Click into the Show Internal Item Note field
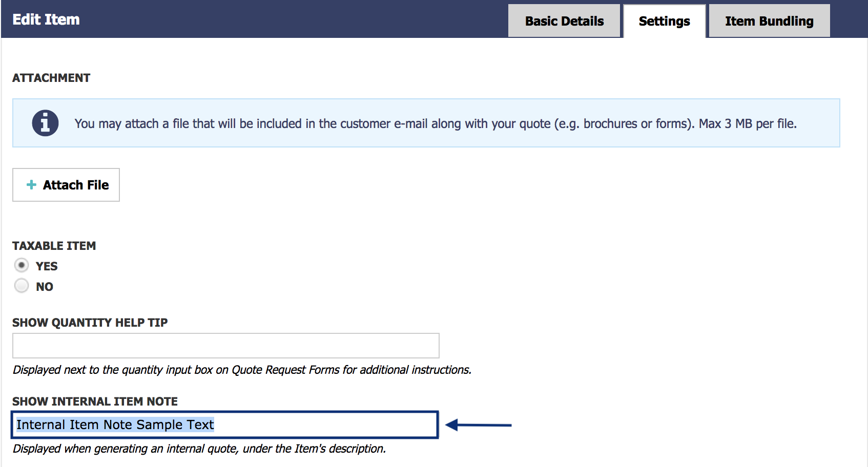The width and height of the screenshot is (868, 467). coord(225,424)
